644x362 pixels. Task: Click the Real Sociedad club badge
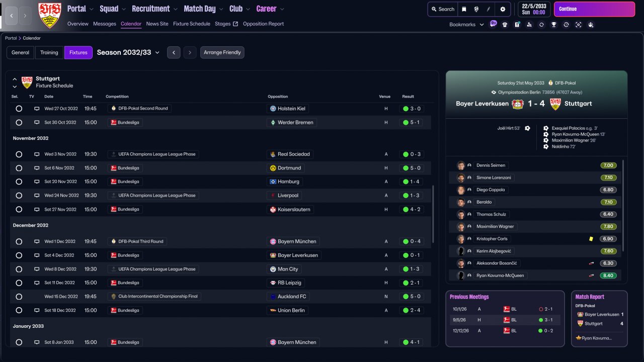point(273,154)
